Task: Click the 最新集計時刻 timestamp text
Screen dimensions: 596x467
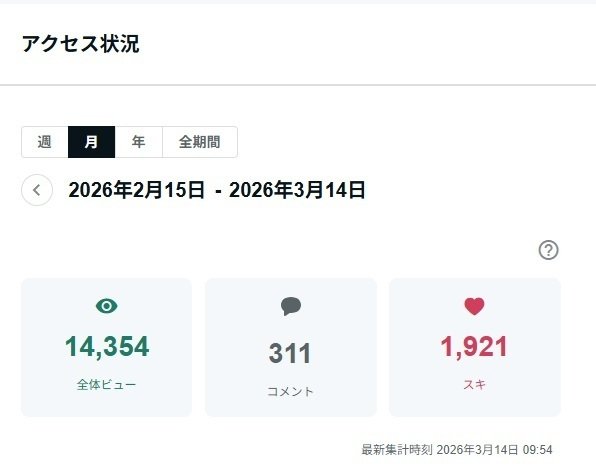Action: [457, 450]
